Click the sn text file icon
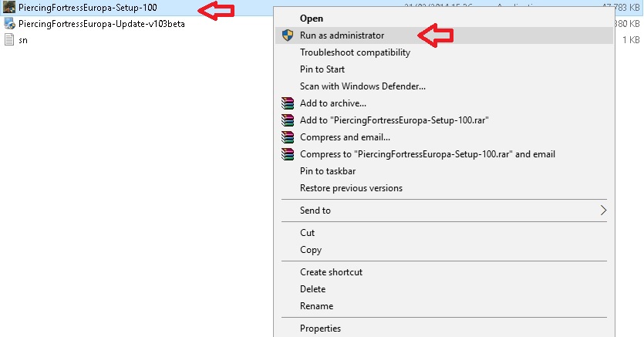 point(9,39)
